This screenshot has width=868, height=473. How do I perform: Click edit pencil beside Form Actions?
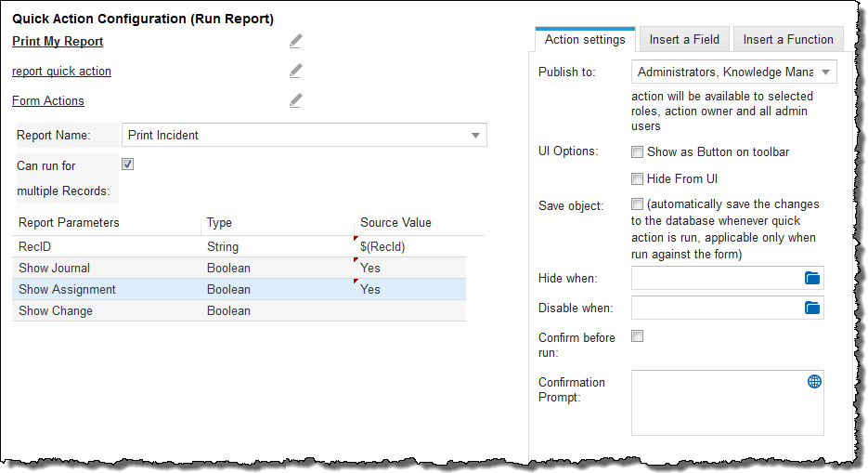tap(295, 100)
